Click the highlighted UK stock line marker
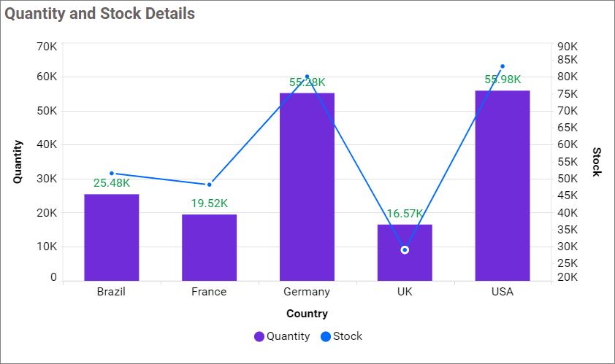The image size is (615, 364). 405,250
